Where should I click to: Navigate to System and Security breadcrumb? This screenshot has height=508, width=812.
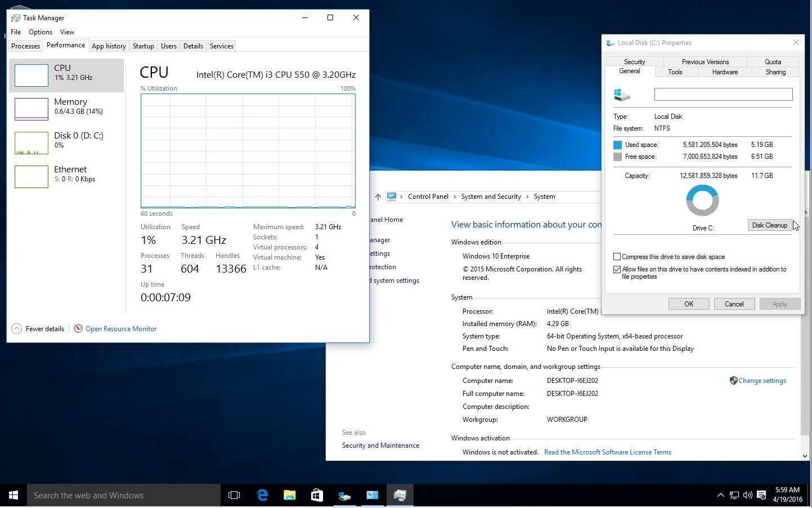click(491, 197)
